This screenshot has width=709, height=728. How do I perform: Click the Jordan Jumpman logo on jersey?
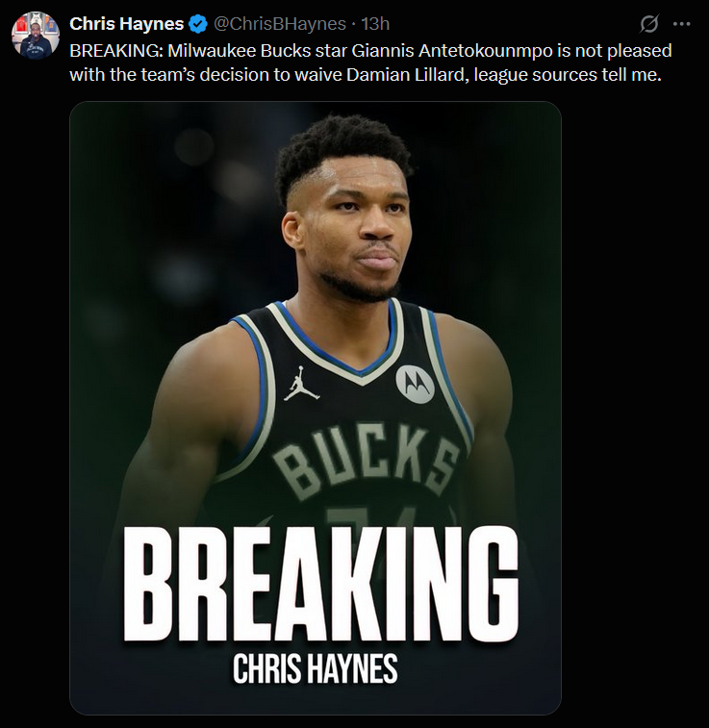pyautogui.click(x=301, y=384)
